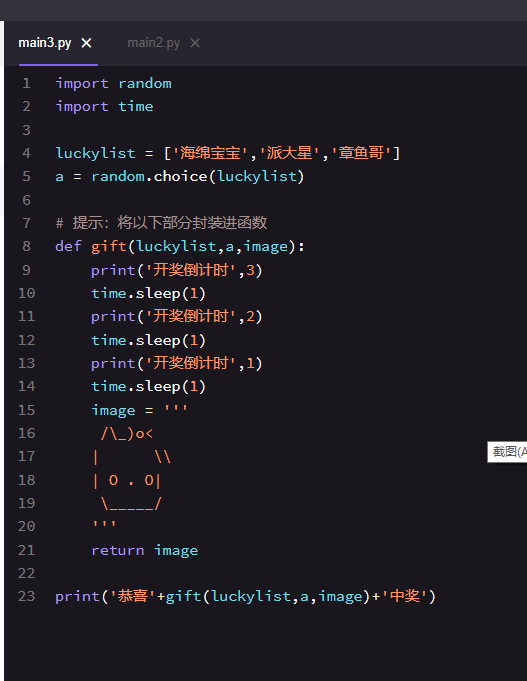Viewport: 527px width, 681px height.
Task: Click 'def gift' function definition line
Action: 180,246
